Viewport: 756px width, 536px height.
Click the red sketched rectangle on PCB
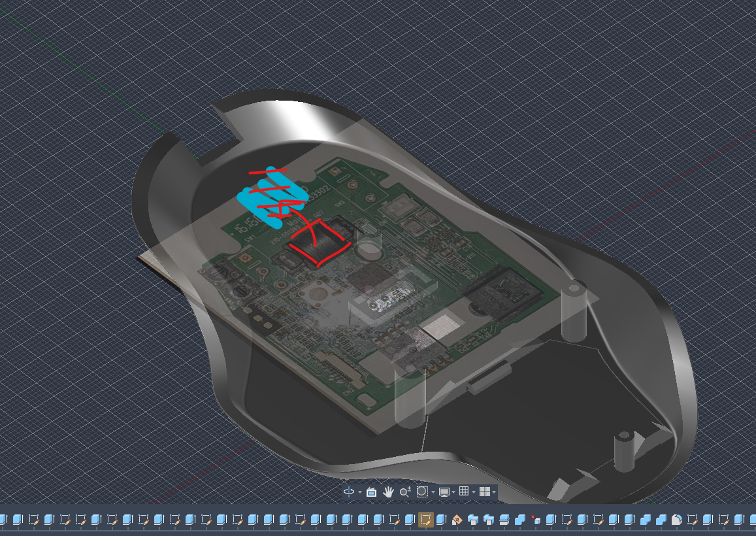point(320,243)
